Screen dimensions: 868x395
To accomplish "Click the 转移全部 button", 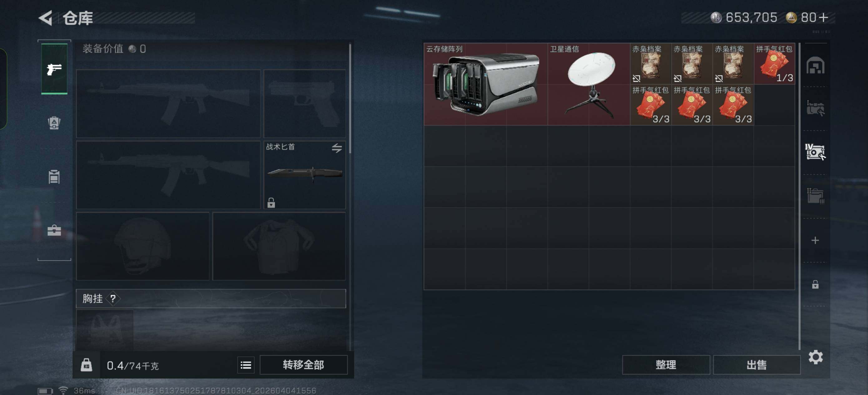I will 303,365.
